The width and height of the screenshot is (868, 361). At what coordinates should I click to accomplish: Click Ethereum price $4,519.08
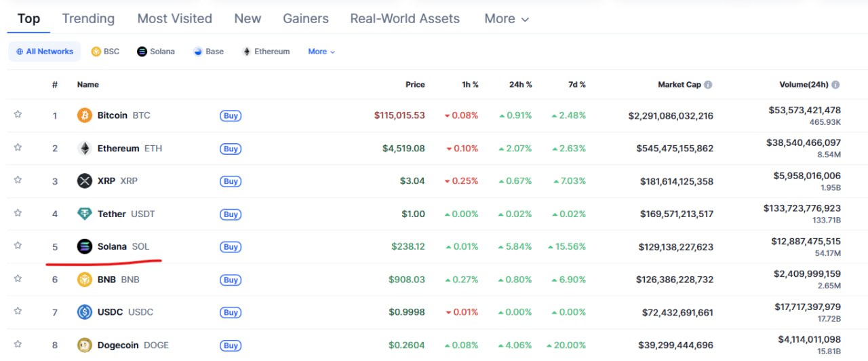[403, 148]
